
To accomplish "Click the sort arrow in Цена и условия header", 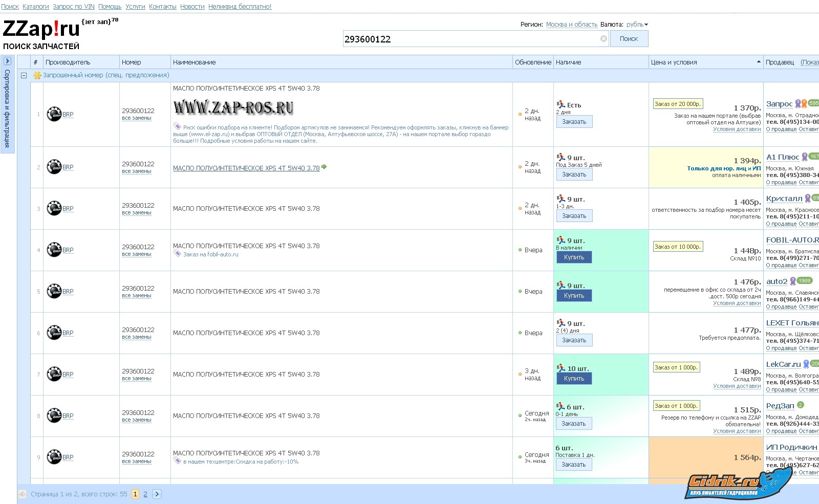I will point(758,62).
